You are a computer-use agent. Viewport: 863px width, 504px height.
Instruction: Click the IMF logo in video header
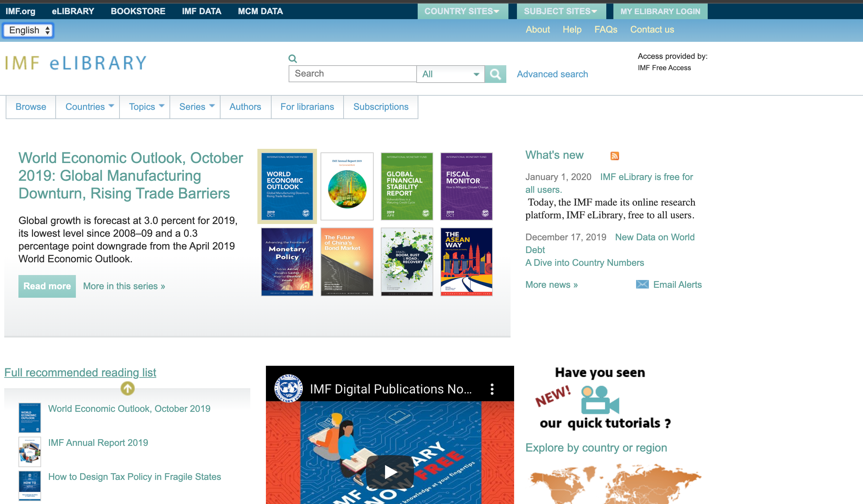pos(289,388)
